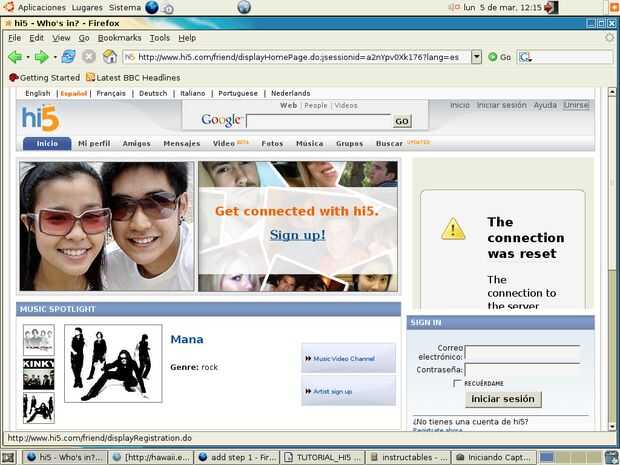
Task: Reload the page with the refresh icon
Action: [68, 57]
